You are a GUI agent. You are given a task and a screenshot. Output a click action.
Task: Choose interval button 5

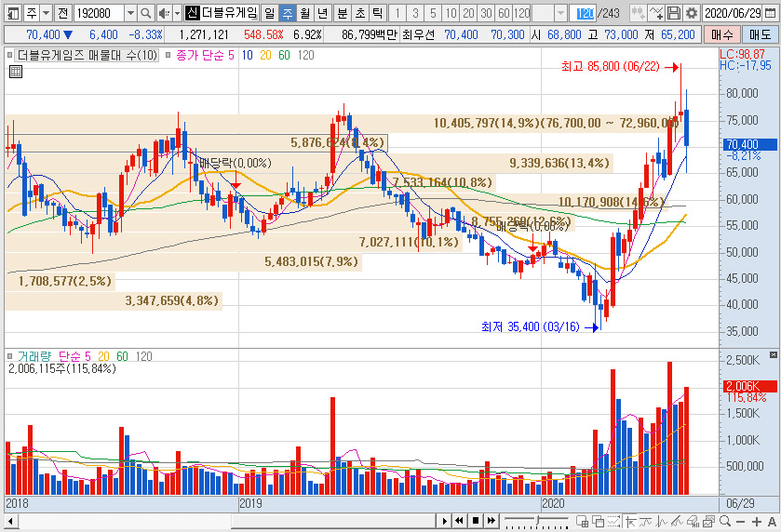tap(433, 13)
